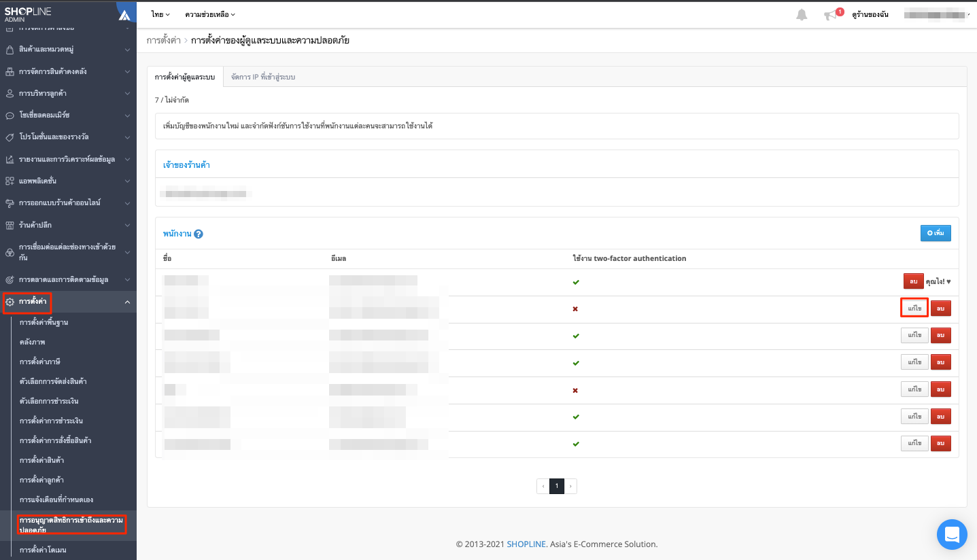This screenshot has width=977, height=560.
Task: Open การตั้งค่าโดเมน in the sidebar
Action: point(43,550)
